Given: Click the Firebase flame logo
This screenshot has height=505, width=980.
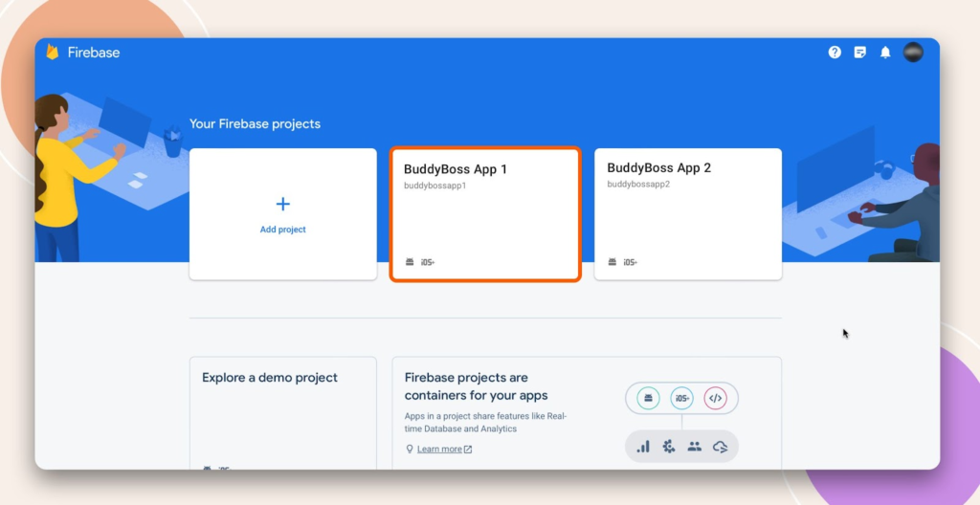Looking at the screenshot, I should pyautogui.click(x=53, y=53).
